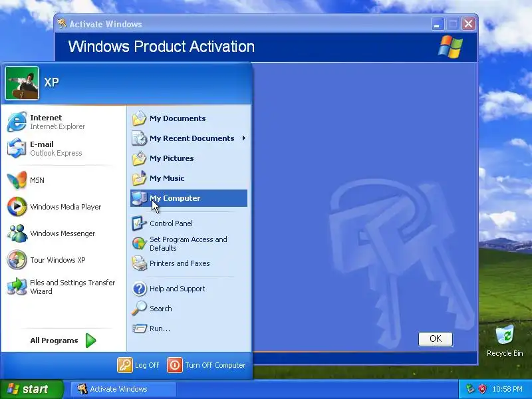Start the Tour Windows XP icon
This screenshot has height=399, width=532.
click(x=17, y=260)
